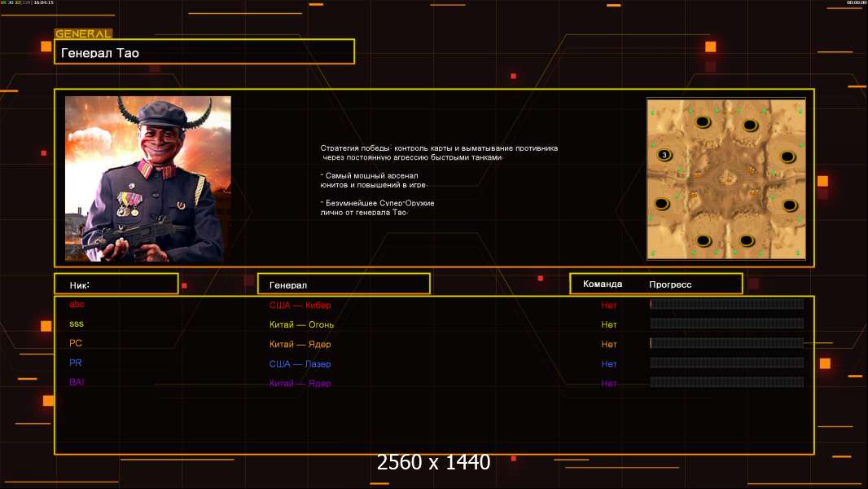The width and height of the screenshot is (868, 489).
Task: Click the GENERAL label above name box
Action: click(x=83, y=33)
